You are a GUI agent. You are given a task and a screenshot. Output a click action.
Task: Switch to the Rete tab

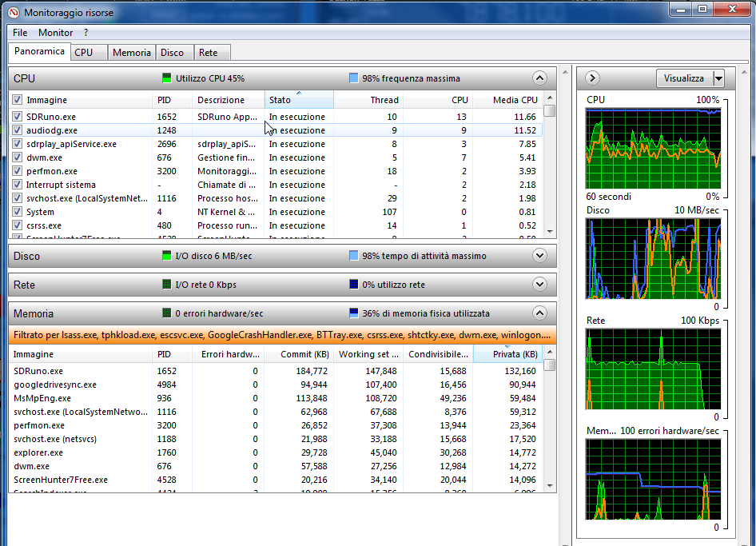pos(212,53)
